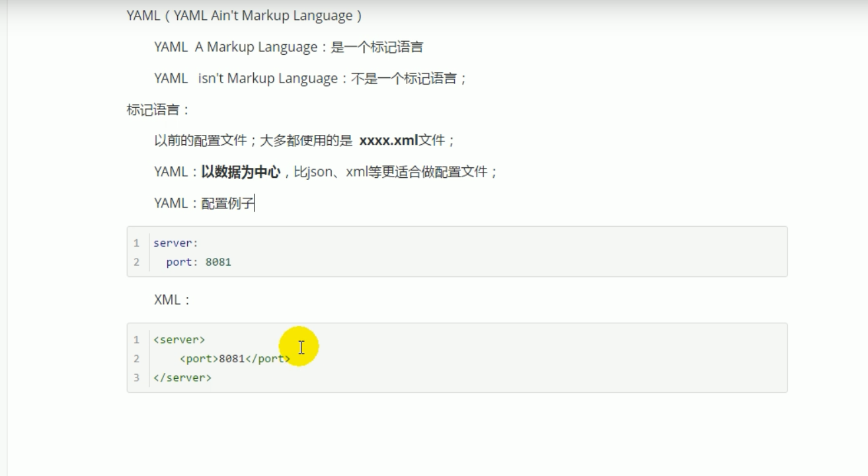Click the line 'YAML A Markup Language：是一个标记语言'
The width and height of the screenshot is (868, 476).
click(288, 47)
